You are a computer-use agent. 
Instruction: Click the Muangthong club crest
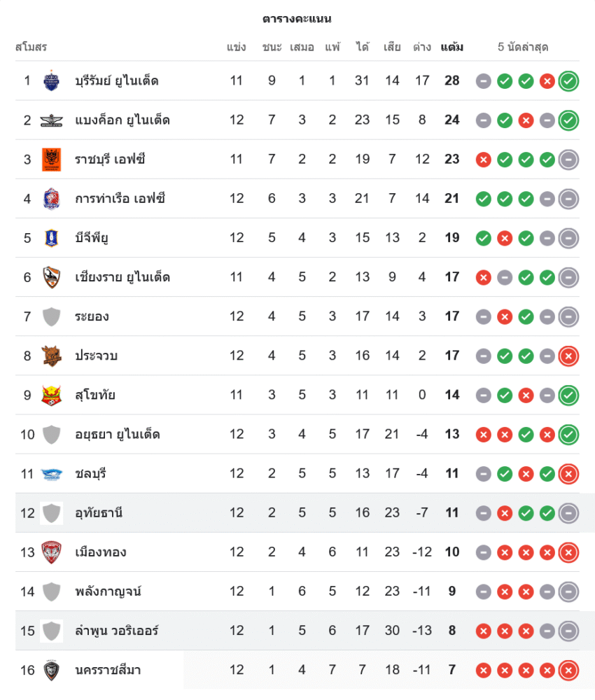click(51, 552)
